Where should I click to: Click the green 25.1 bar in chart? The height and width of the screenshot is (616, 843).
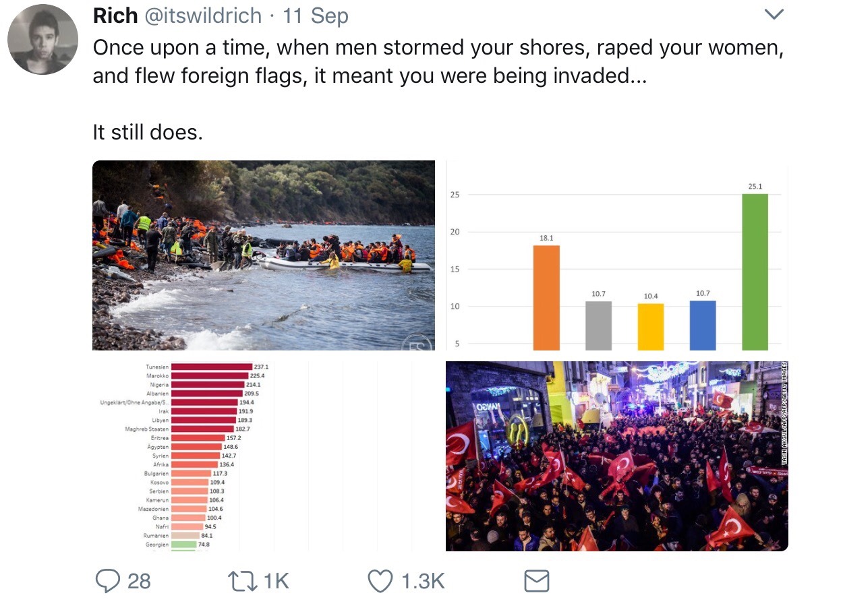point(755,272)
